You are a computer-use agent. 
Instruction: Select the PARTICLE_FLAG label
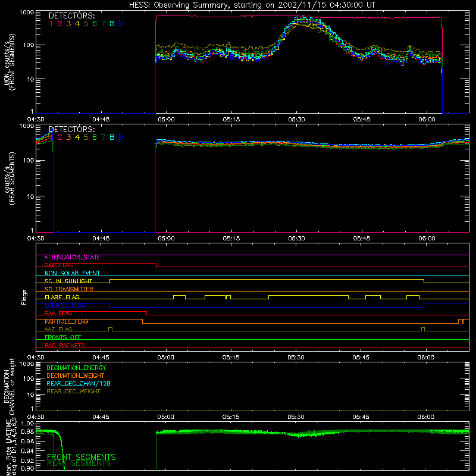[x=67, y=321]
